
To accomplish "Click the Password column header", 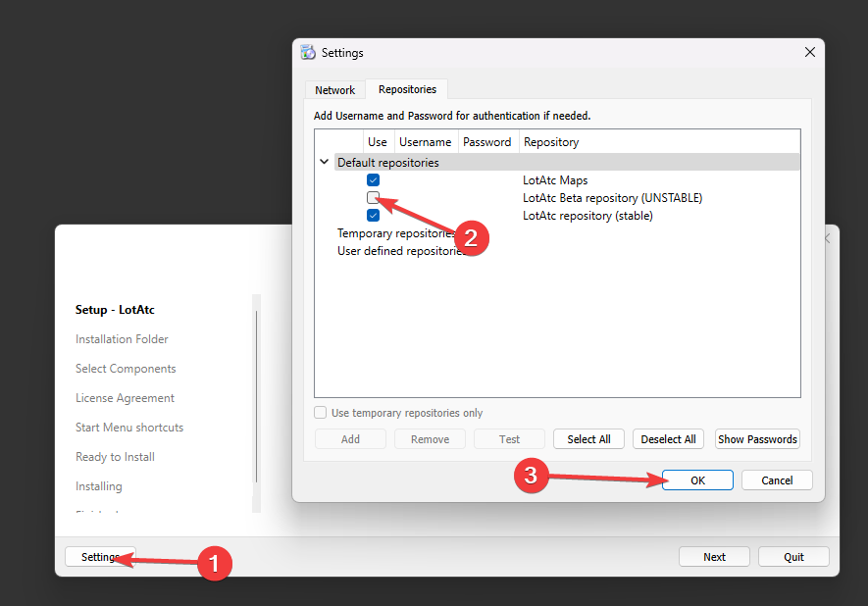I will (487, 141).
